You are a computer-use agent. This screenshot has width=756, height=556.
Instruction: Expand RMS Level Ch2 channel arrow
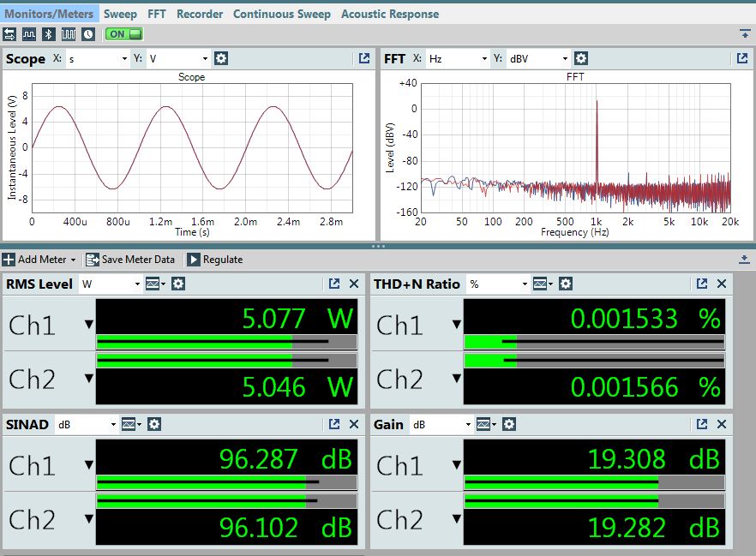(89, 379)
